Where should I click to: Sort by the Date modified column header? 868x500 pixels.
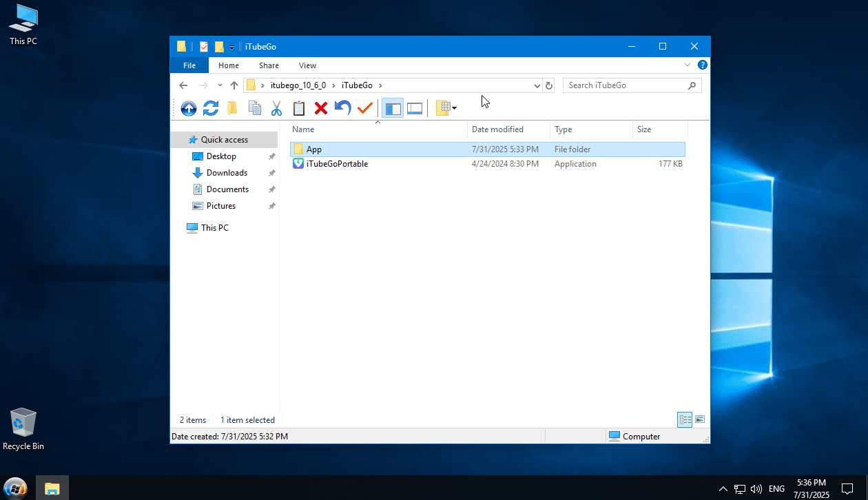point(508,129)
